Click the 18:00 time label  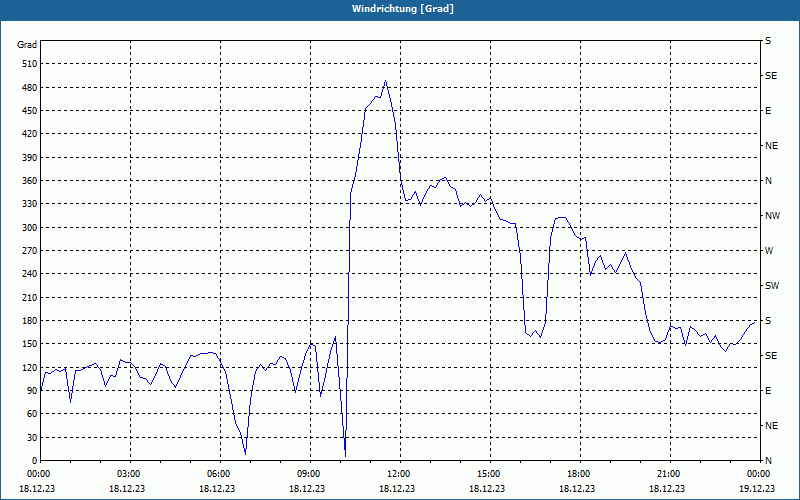pyautogui.click(x=580, y=473)
